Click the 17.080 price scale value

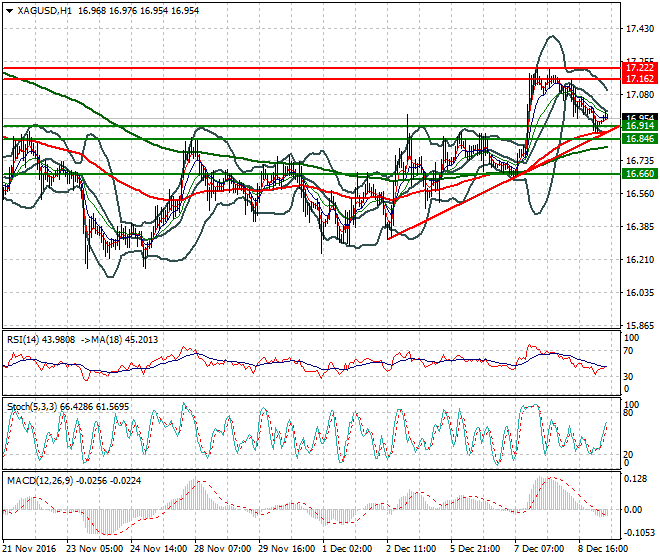pyautogui.click(x=640, y=95)
